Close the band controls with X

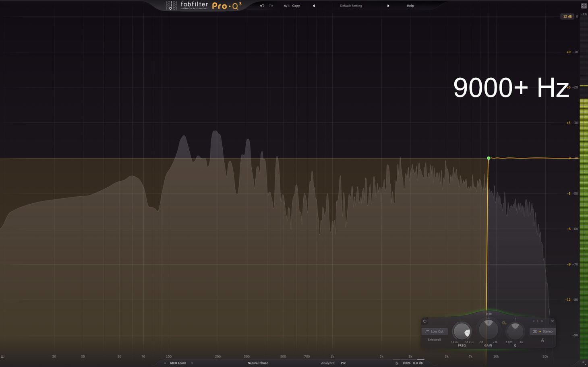click(x=552, y=321)
